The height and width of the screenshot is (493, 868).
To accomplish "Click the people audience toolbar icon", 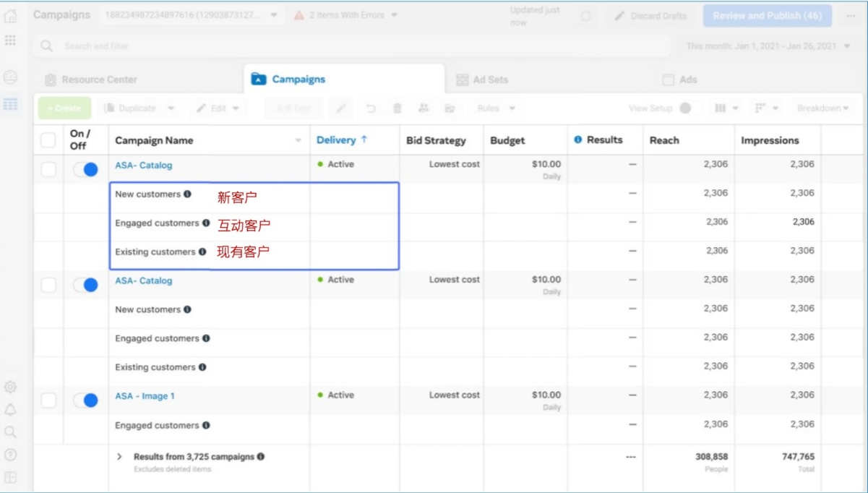I will pyautogui.click(x=424, y=108).
